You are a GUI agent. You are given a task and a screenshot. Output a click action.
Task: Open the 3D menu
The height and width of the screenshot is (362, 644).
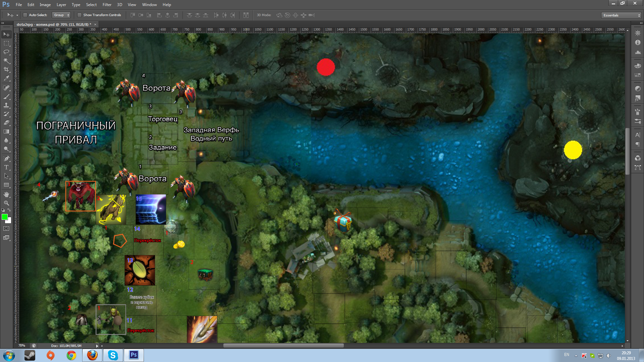[119, 5]
